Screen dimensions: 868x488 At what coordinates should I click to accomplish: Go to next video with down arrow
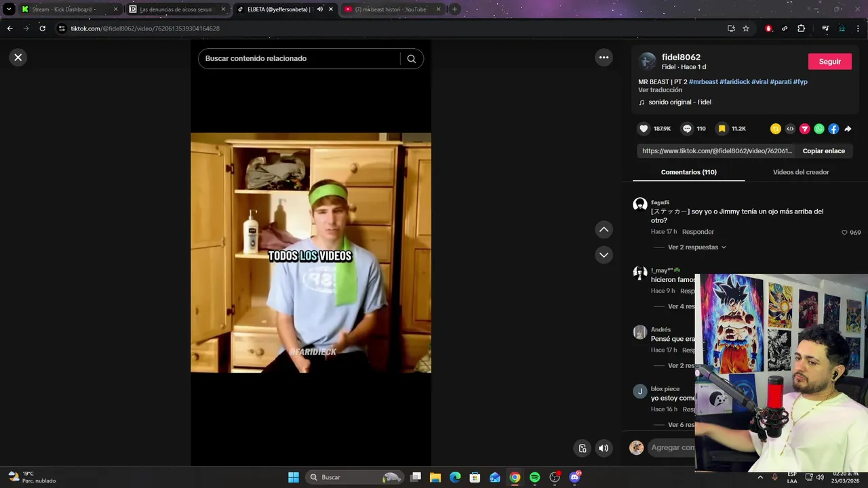click(x=604, y=255)
